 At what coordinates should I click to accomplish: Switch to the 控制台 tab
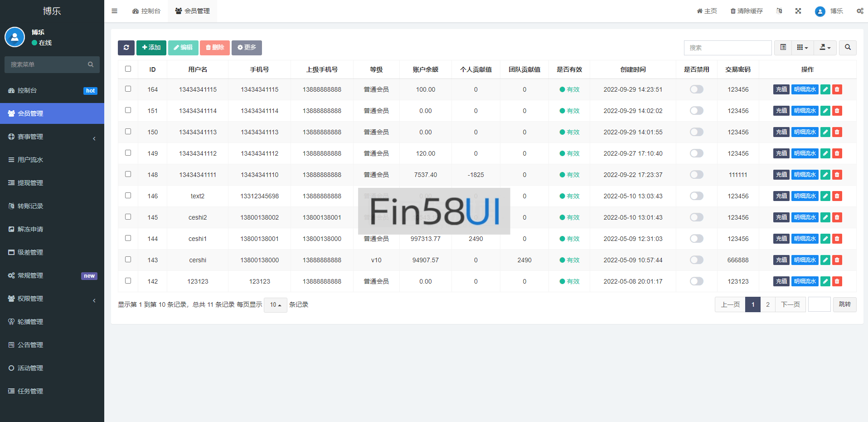click(146, 11)
